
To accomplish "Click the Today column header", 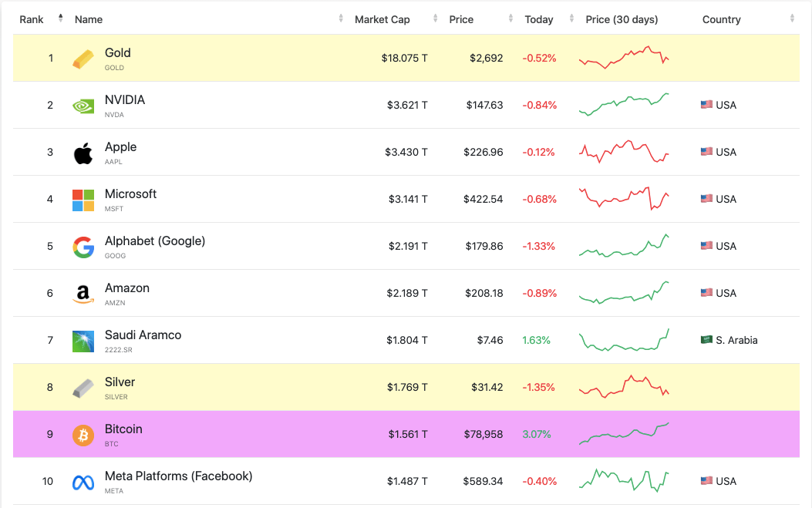I will [539, 19].
